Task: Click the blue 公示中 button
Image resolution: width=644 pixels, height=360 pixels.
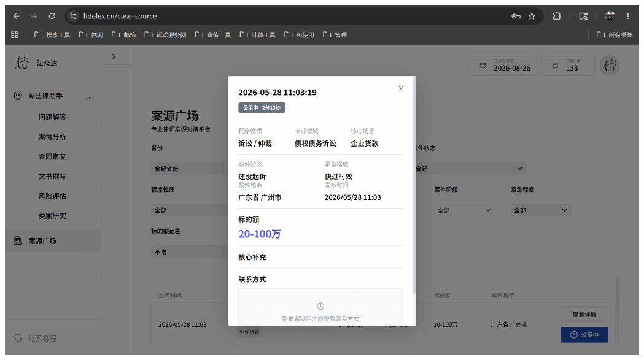Action: pos(584,335)
